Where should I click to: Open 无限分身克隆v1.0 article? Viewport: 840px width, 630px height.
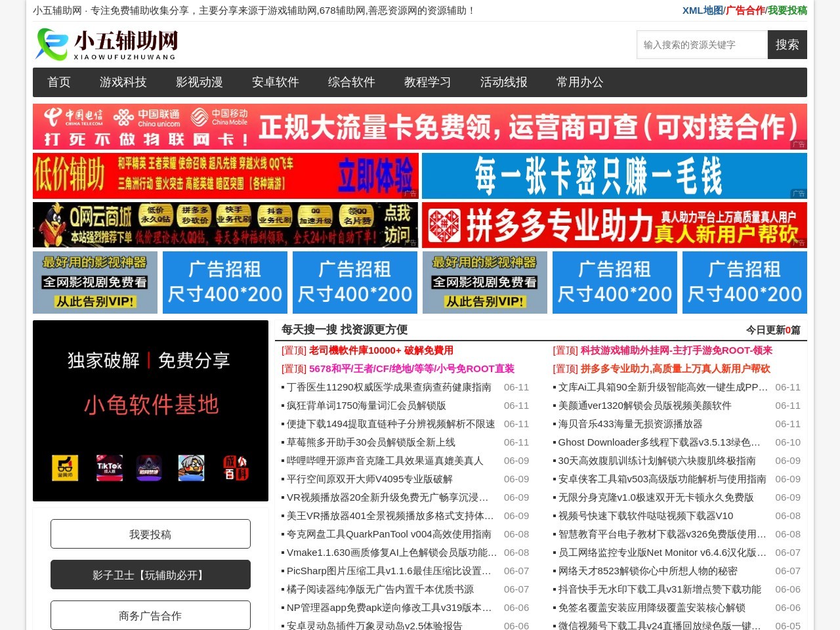coord(656,497)
